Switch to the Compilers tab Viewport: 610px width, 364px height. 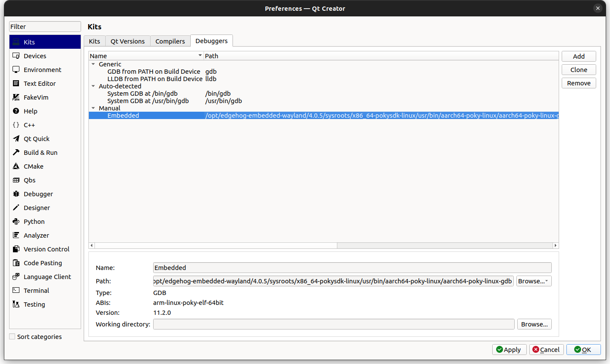point(170,41)
